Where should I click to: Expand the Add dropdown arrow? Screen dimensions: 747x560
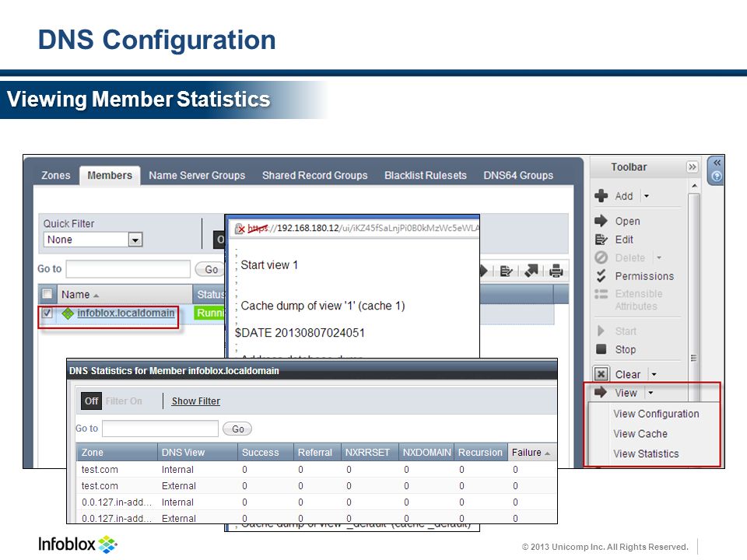click(647, 196)
